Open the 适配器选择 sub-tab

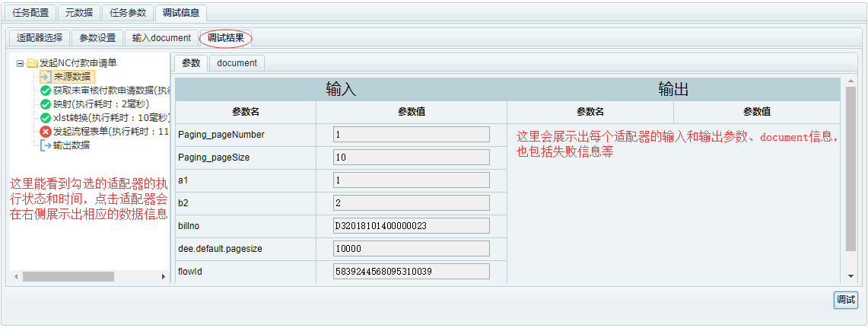[40, 38]
